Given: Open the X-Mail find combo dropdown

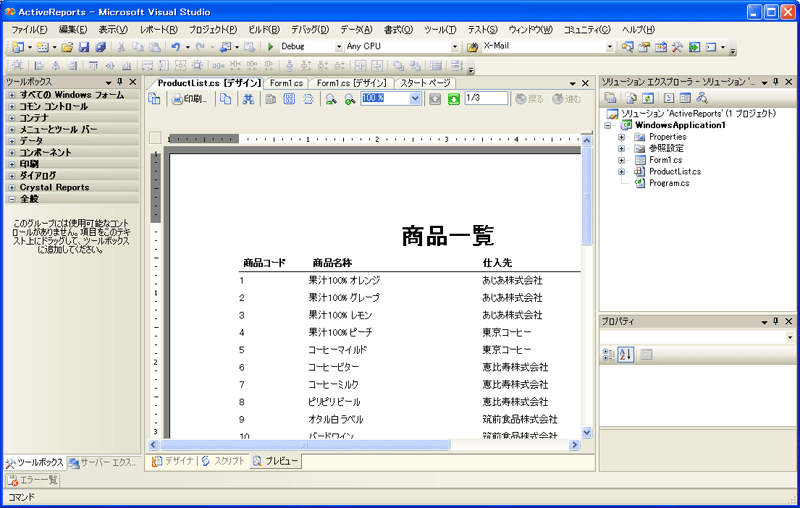Looking at the screenshot, I should [x=610, y=47].
